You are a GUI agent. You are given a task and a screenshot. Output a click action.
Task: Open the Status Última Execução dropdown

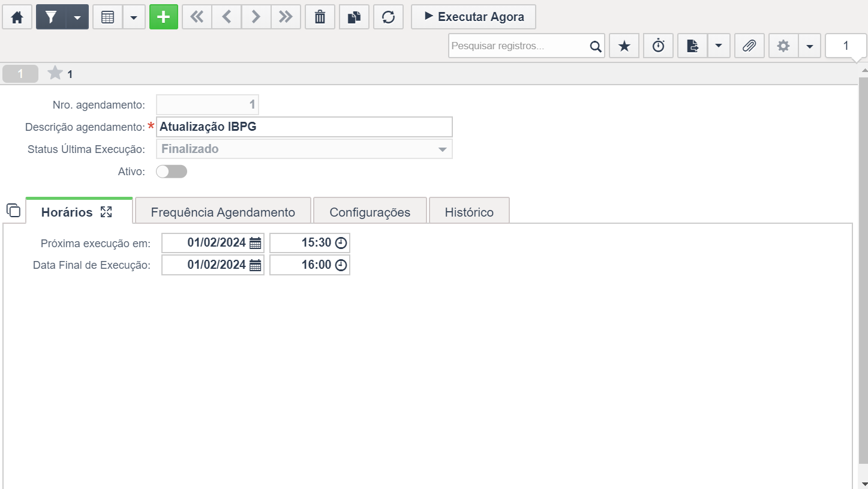click(x=304, y=149)
